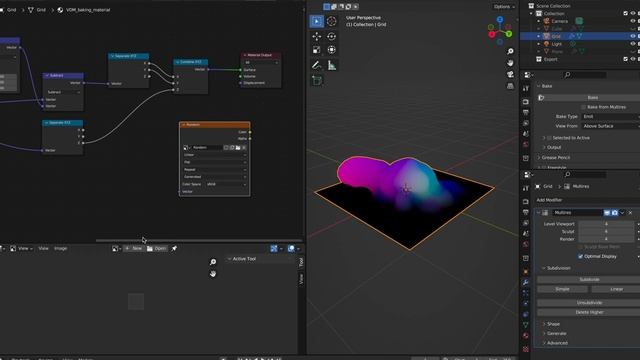This screenshot has width=640, height=360.
Task: Click Open image button in image editor
Action: (157, 248)
